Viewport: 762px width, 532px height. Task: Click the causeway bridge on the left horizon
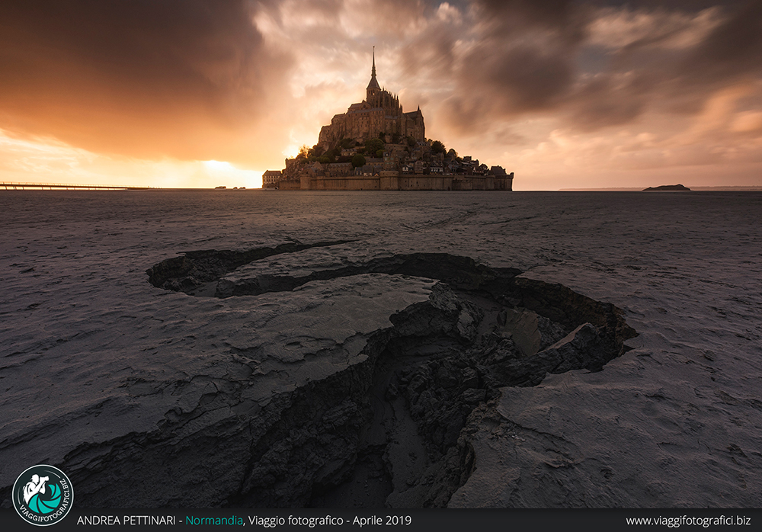pos(61,186)
